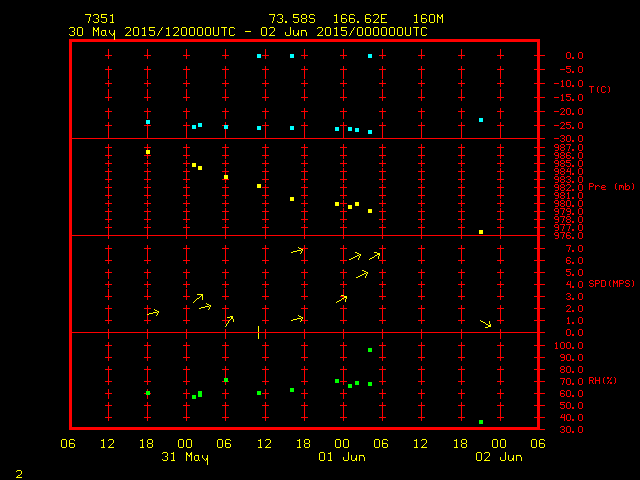The image size is (640, 480).
Task: Click the yellow vertical calm-wind tick mark
Action: [259, 332]
